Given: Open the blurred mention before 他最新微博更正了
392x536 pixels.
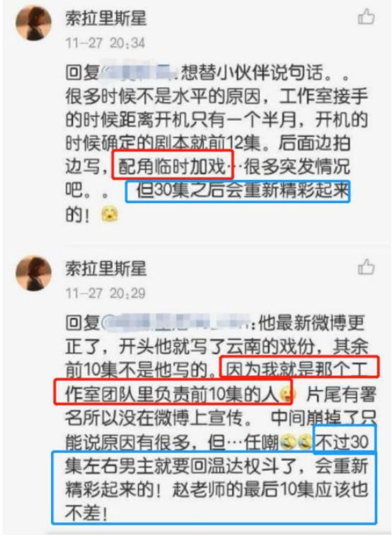Looking at the screenshot, I should 177,322.
